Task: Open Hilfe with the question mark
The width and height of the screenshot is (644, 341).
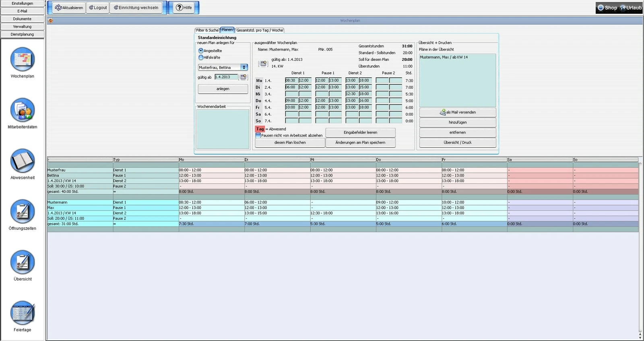Action: click(x=184, y=8)
